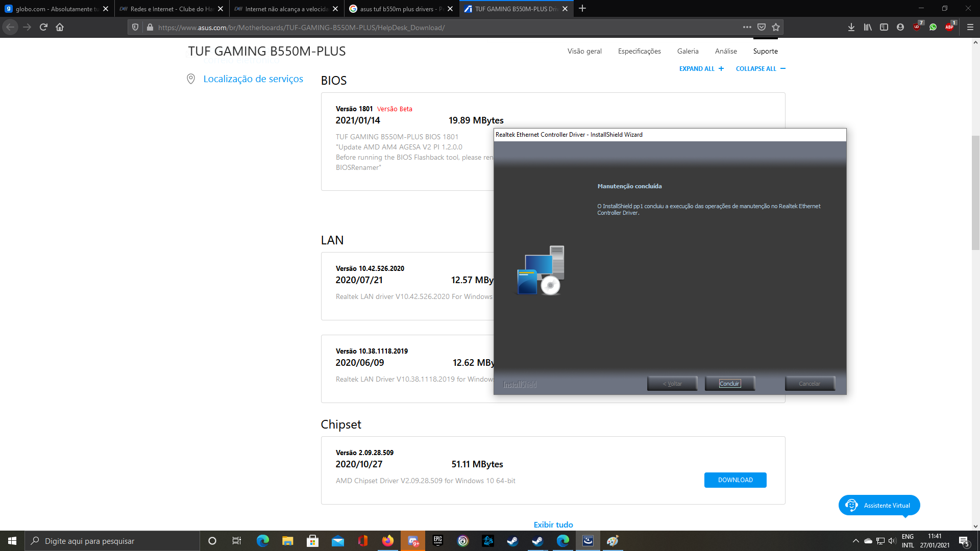The height and width of the screenshot is (551, 980).
Task: Close the globo.com tab
Action: tap(106, 9)
